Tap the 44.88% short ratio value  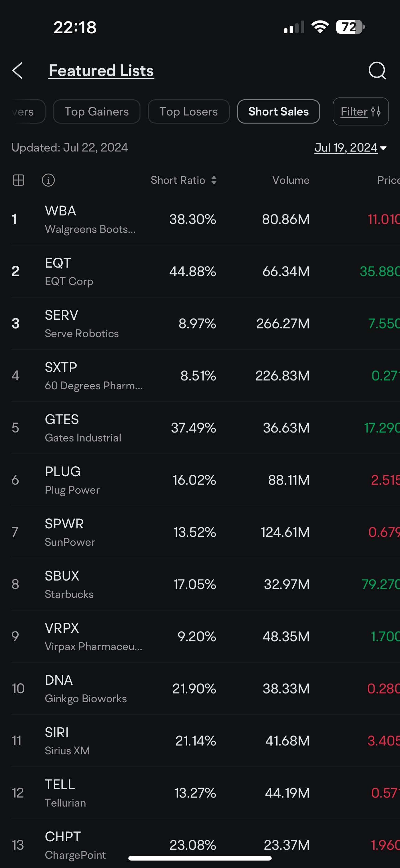pyautogui.click(x=193, y=271)
